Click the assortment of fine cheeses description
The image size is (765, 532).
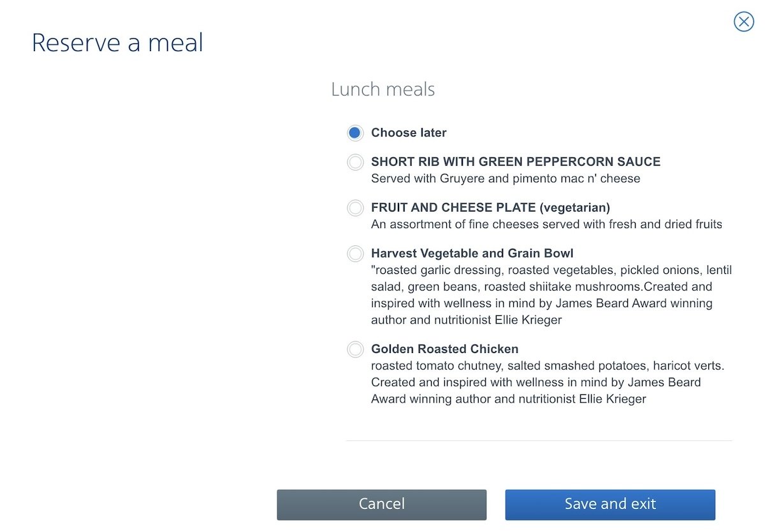click(x=547, y=224)
